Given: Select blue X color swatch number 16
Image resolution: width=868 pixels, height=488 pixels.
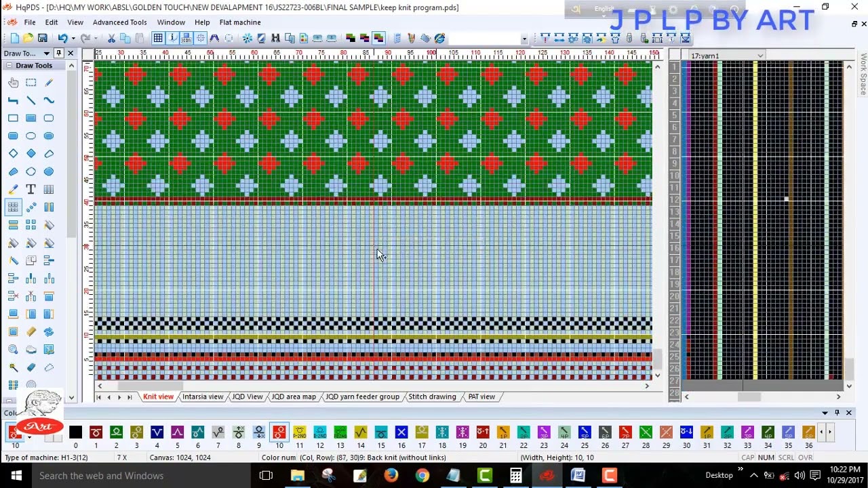Looking at the screenshot, I should coord(401,432).
